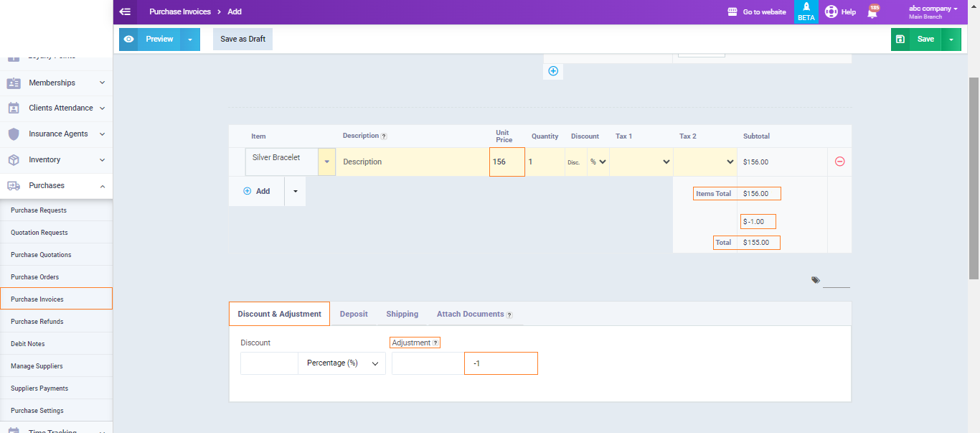Open Help lifebuoy icon
Image resolution: width=980 pixels, height=433 pixels.
click(831, 11)
